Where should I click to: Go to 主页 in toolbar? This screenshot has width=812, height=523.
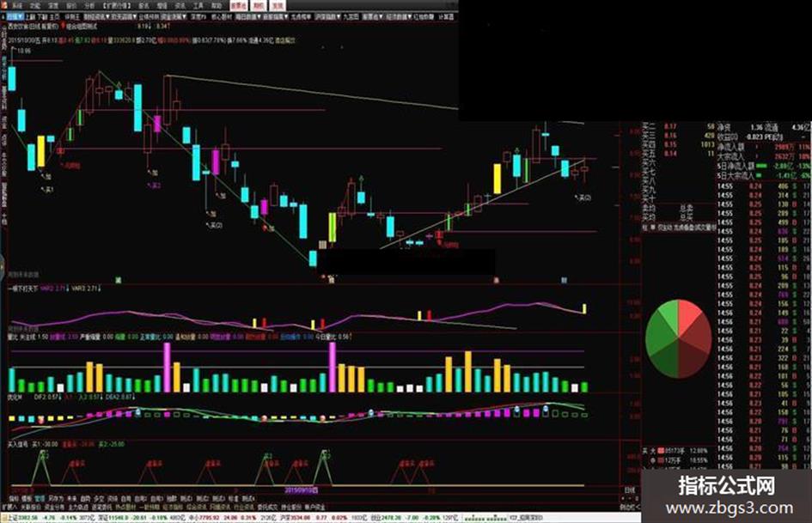tap(55, 16)
